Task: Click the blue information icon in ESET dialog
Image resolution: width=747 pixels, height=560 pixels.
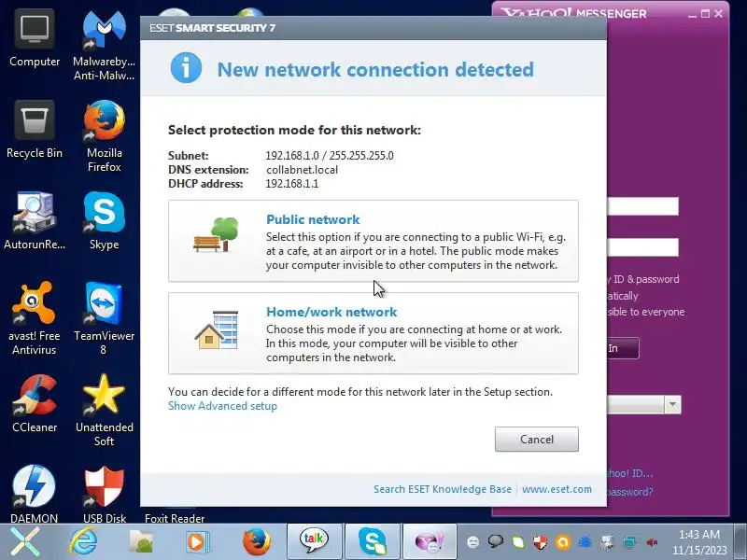Action: click(x=186, y=68)
